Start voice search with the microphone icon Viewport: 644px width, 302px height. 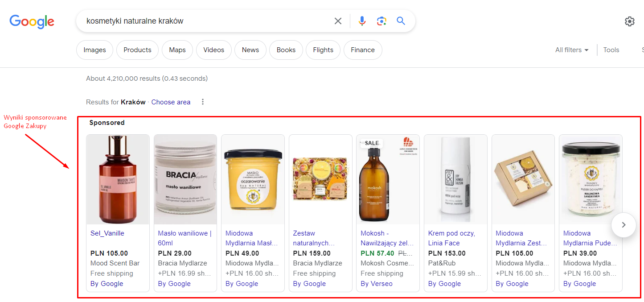[x=362, y=21]
